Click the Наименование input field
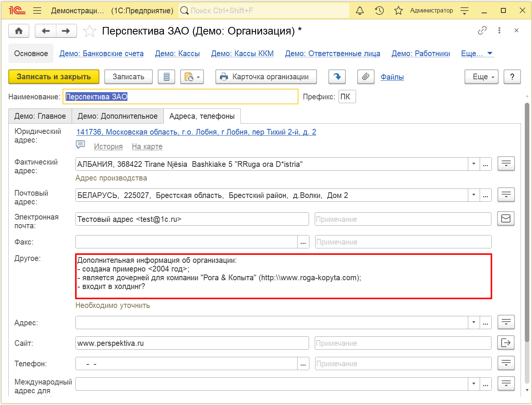The width and height of the screenshot is (532, 405). pos(180,97)
